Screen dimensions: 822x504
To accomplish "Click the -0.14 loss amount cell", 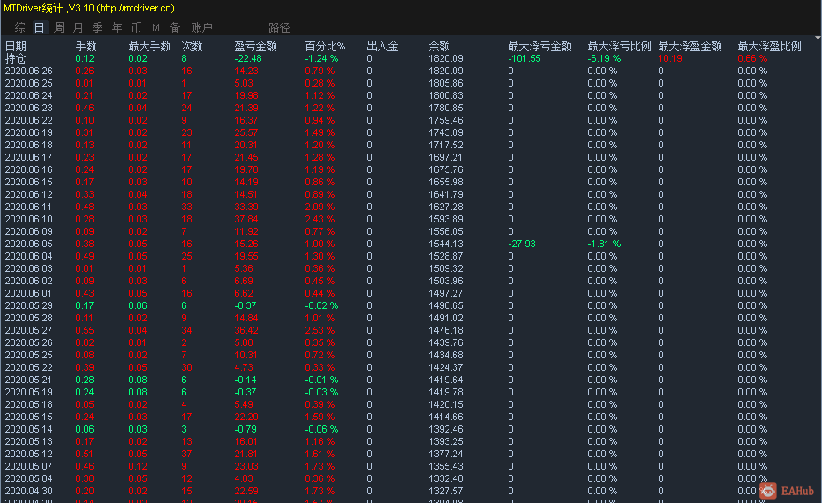I will tap(245, 380).
